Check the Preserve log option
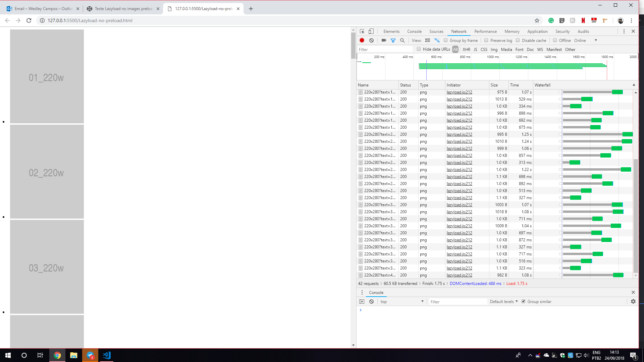 [x=486, y=40]
